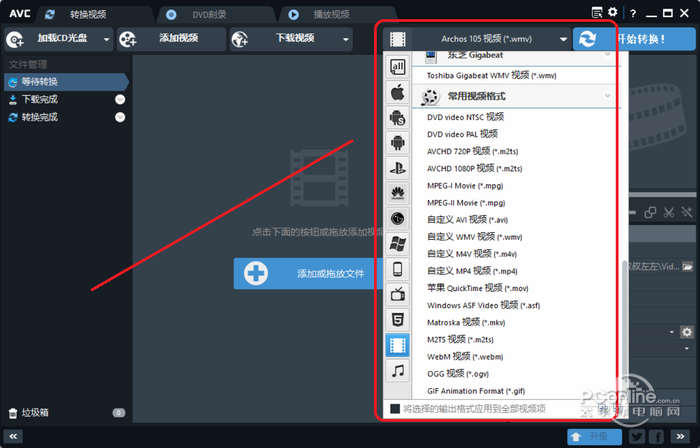The height and width of the screenshot is (448, 700).
Task: Click the 添加视频 button
Action: click(171, 39)
